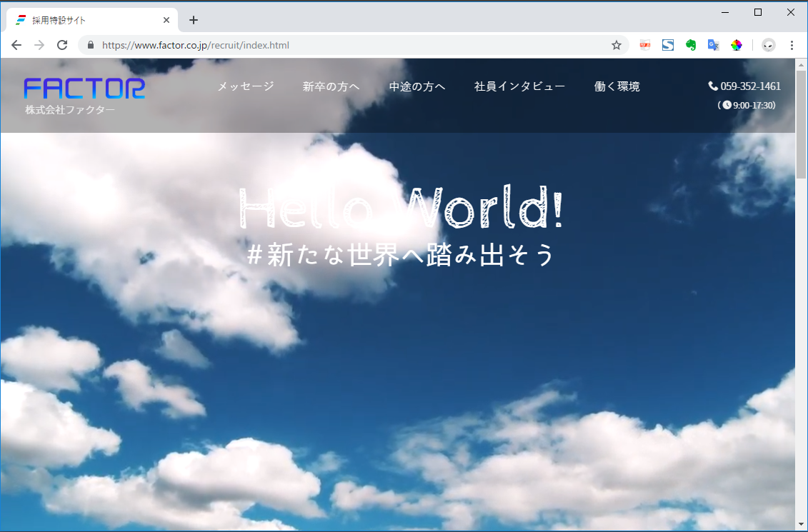Click the browser back arrow
Image resolution: width=808 pixels, height=532 pixels.
point(16,45)
